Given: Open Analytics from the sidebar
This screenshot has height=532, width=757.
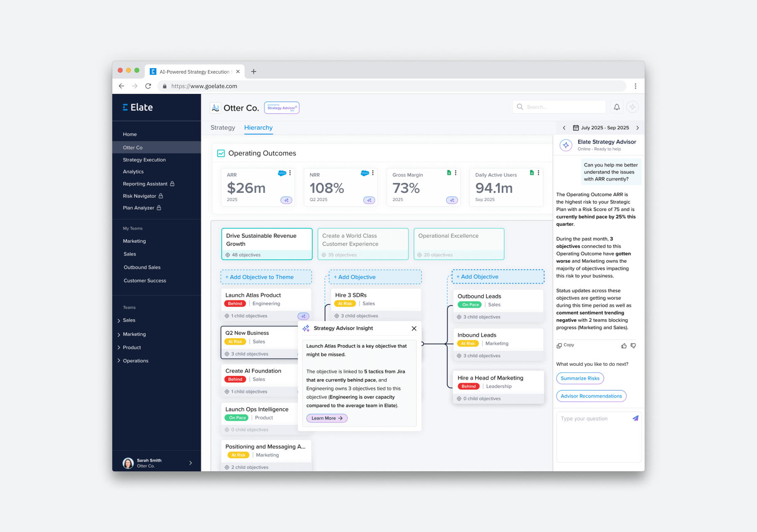Looking at the screenshot, I should (x=133, y=172).
